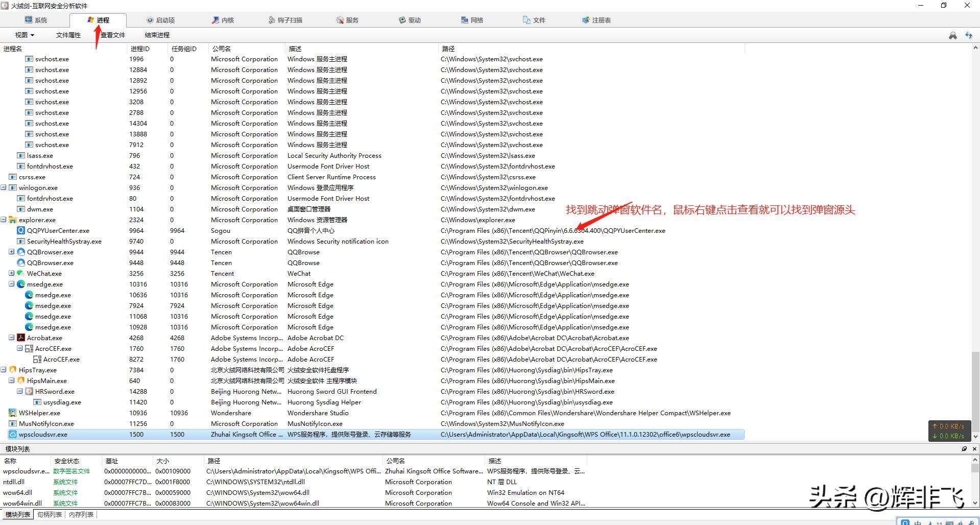Open the 启动项 tab

coord(160,20)
